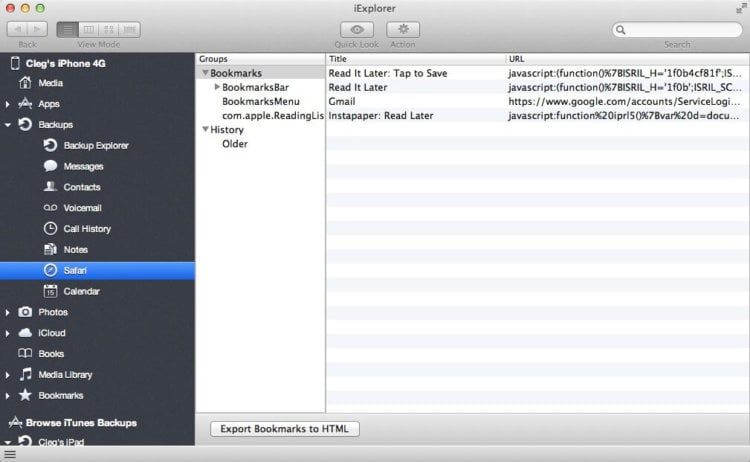Open the Voicemail icon

click(50, 208)
